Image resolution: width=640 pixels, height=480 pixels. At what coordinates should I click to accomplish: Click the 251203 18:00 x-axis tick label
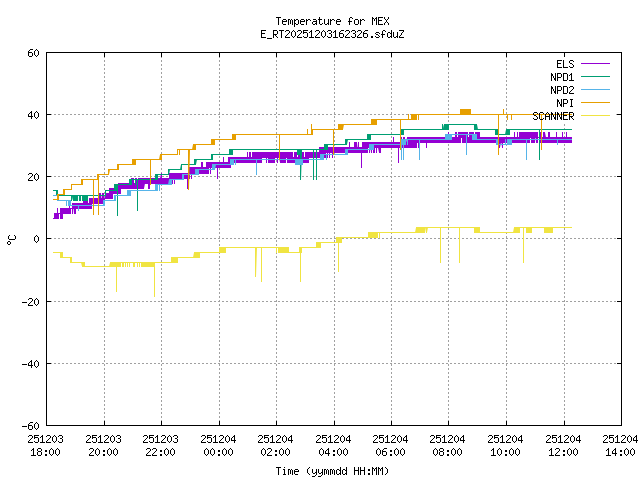click(46, 445)
